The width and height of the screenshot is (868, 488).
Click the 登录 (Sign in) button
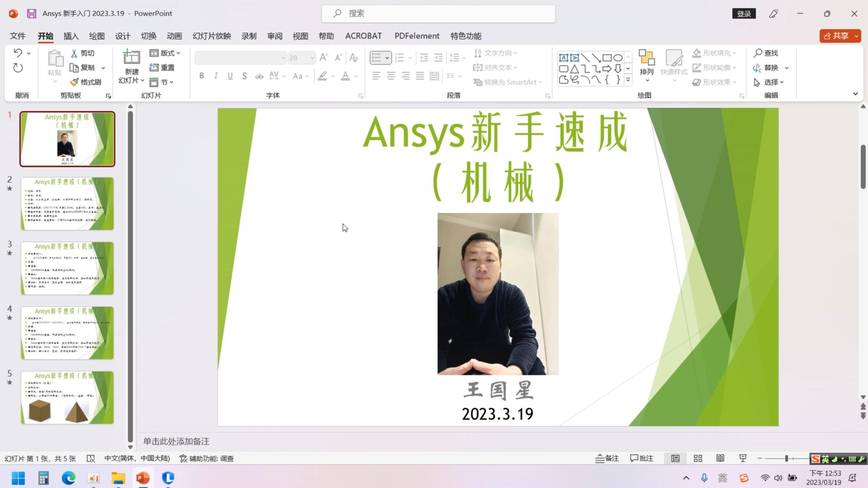pos(744,13)
